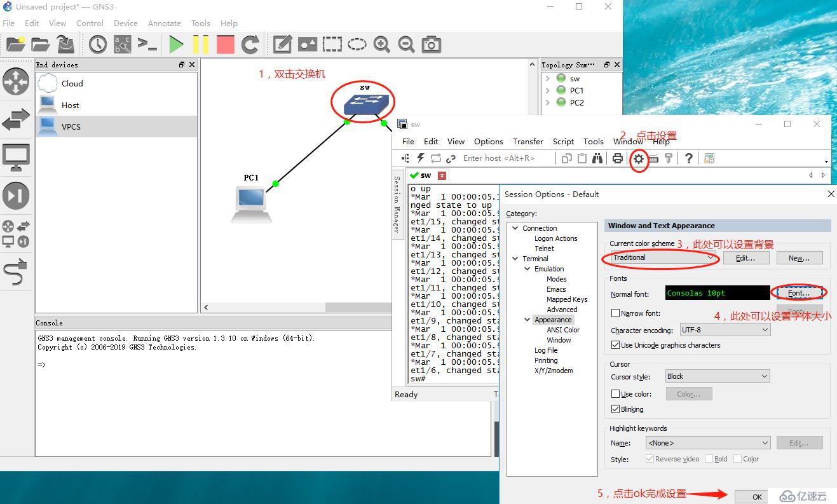The width and height of the screenshot is (837, 504).
Task: Toggle cursor Use color checkbox
Action: (x=615, y=394)
